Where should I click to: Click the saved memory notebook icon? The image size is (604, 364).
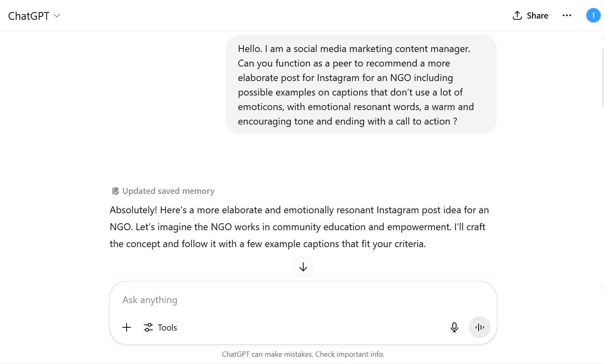[x=115, y=191]
